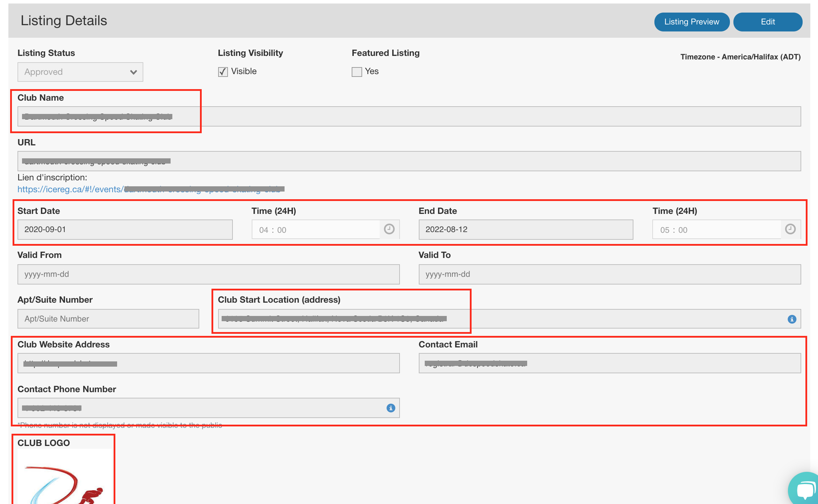The width and height of the screenshot is (818, 504).
Task: Open the Listing Status dropdown
Action: 80,72
